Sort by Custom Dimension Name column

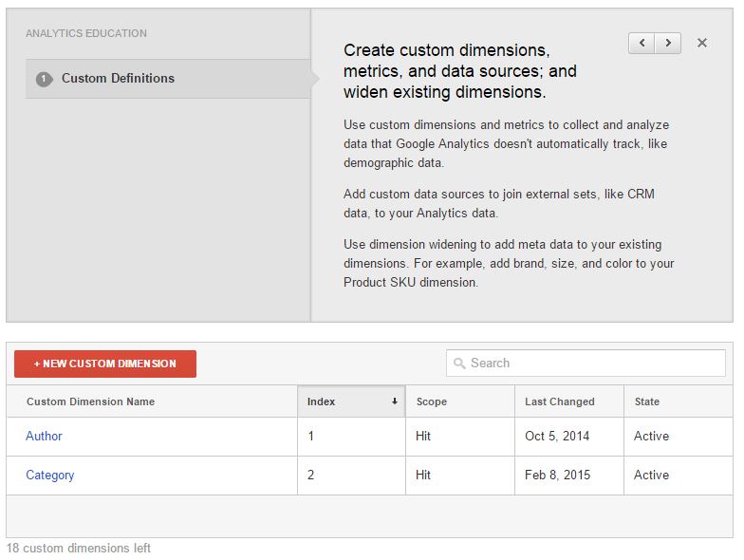90,401
